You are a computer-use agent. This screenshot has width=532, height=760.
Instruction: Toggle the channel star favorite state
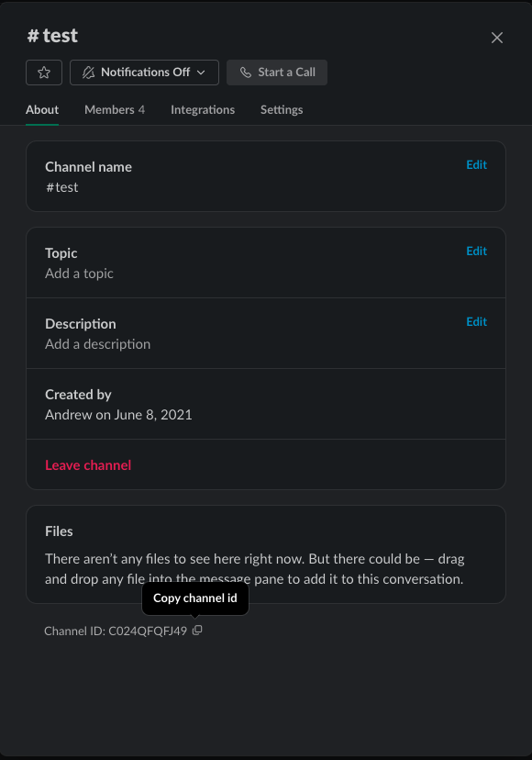tap(43, 72)
